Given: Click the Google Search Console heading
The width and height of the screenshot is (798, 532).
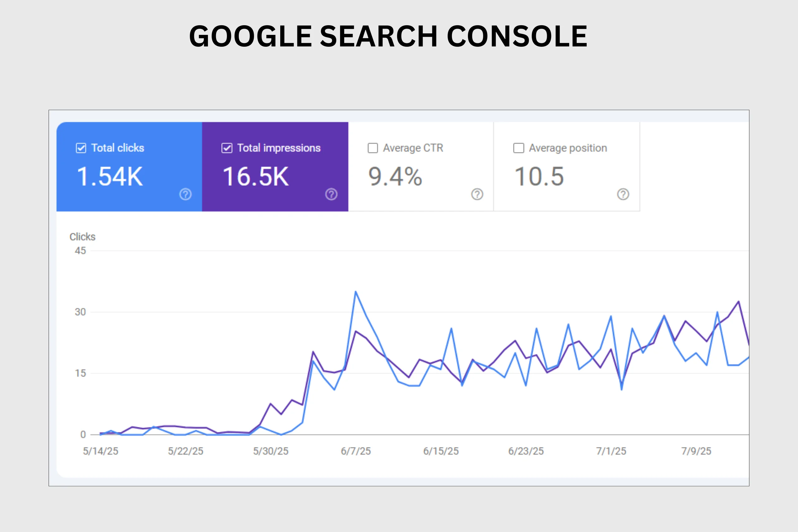Looking at the screenshot, I should pos(388,36).
